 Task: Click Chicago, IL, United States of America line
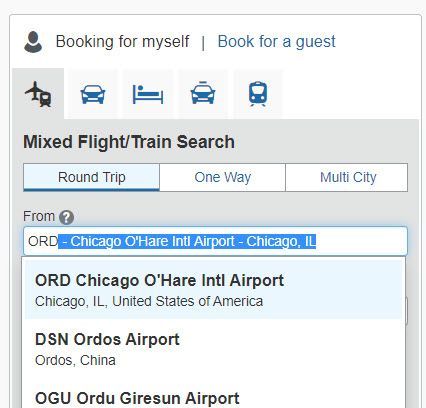click(149, 301)
